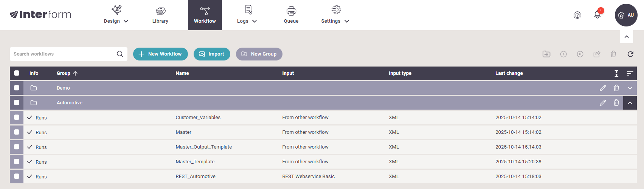
Task: Collapse the Automotive group
Action: coord(630,103)
